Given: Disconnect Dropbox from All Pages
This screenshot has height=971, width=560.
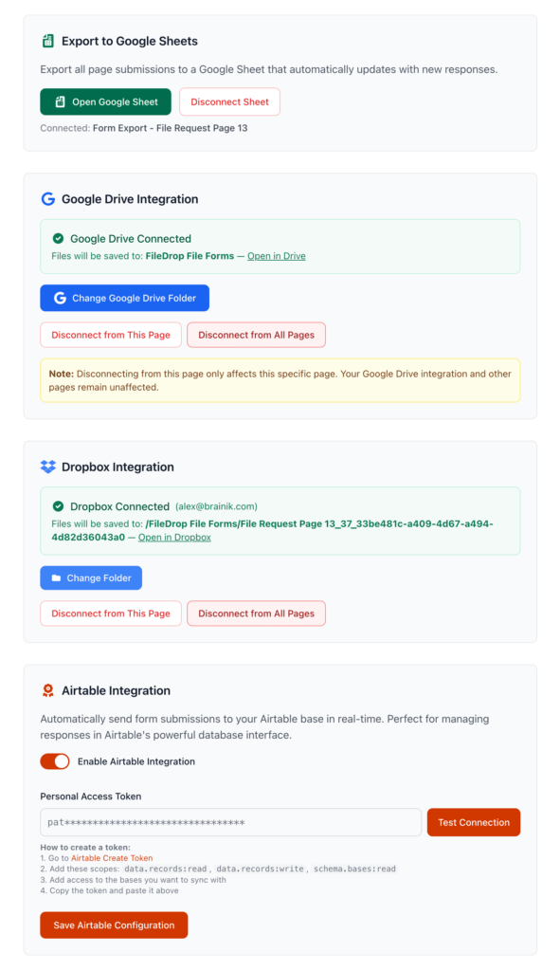Looking at the screenshot, I should [x=256, y=614].
